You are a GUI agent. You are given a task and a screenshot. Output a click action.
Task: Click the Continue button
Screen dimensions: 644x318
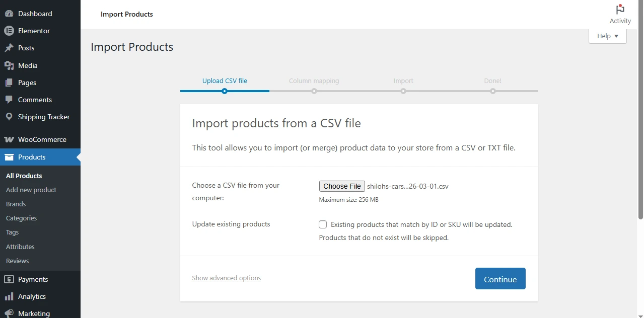tap(499, 279)
